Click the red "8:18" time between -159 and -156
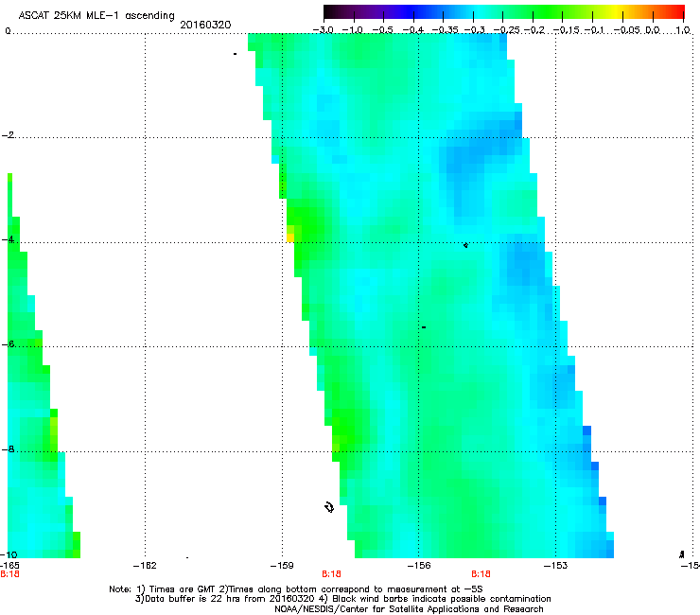The width and height of the screenshot is (700, 615). [x=331, y=574]
